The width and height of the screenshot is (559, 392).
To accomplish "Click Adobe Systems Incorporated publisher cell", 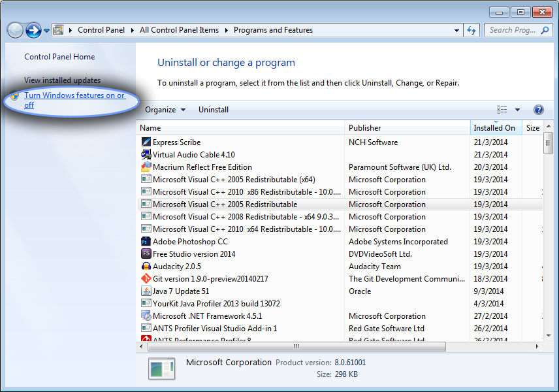I will click(398, 242).
